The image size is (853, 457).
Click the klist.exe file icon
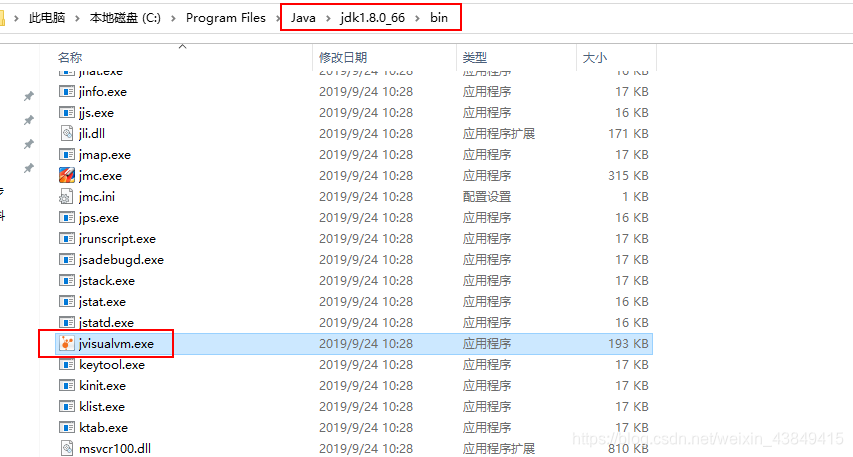(x=66, y=406)
